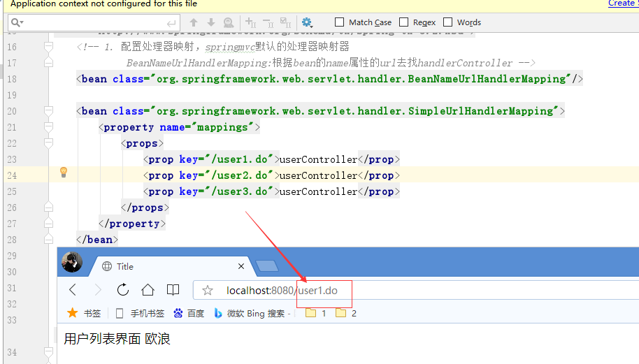Click closing </bean> tag on line 28
This screenshot has width=639, height=364.
[x=97, y=240]
